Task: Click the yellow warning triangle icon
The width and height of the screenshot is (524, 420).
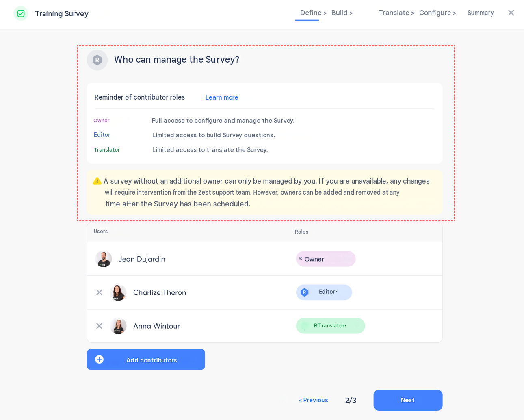Action: 97,181
